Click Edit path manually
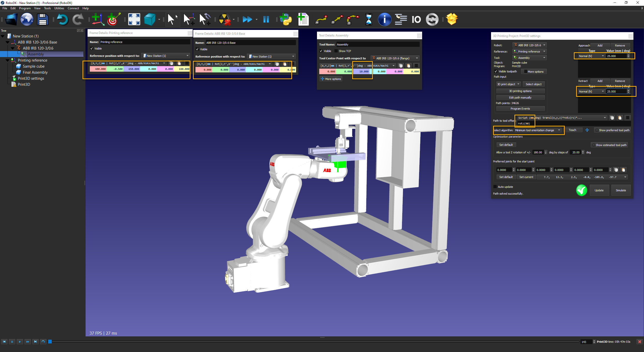 click(x=520, y=98)
